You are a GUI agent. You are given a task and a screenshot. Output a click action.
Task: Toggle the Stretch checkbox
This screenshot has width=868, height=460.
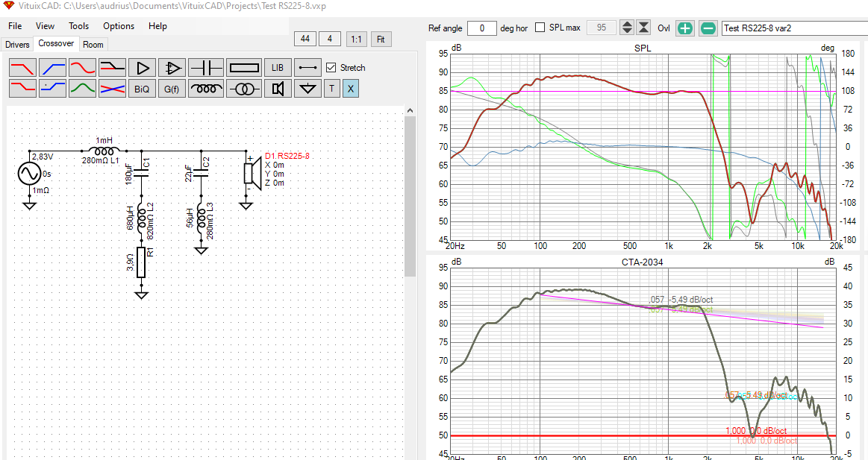(331, 67)
